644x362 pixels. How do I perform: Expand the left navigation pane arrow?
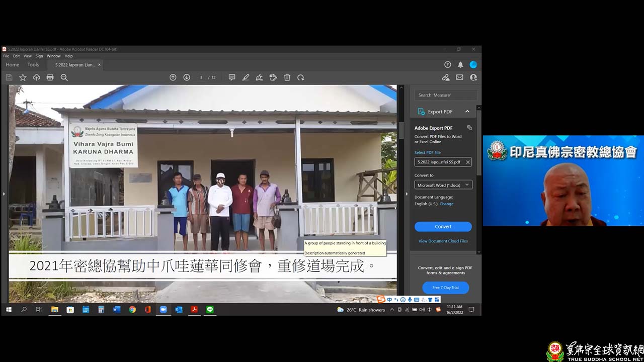pos(4,194)
